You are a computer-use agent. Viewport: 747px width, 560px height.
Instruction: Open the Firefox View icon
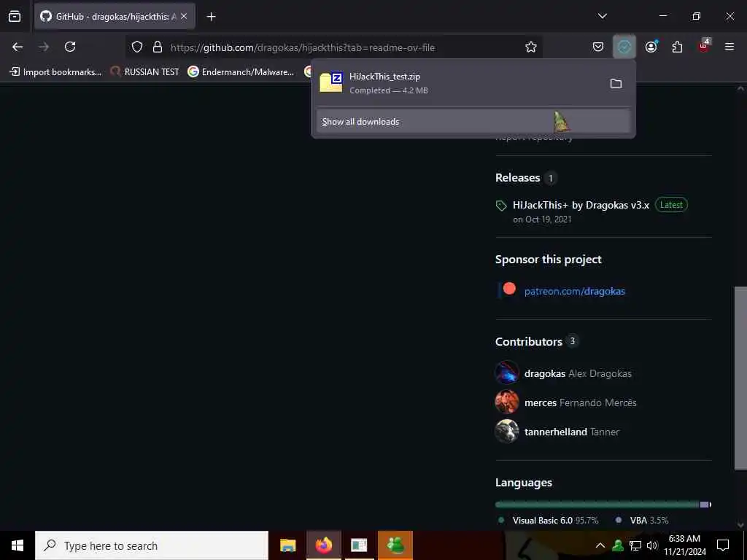click(15, 17)
